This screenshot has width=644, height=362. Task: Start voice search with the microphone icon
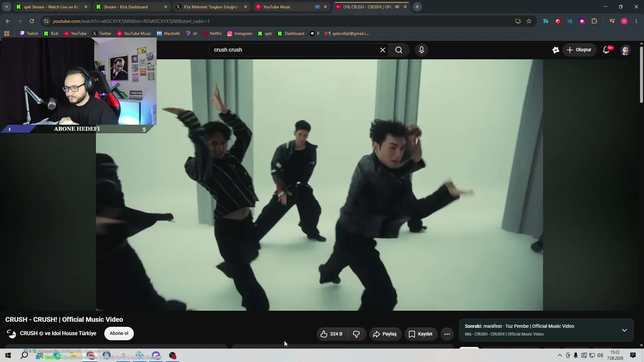(422, 50)
